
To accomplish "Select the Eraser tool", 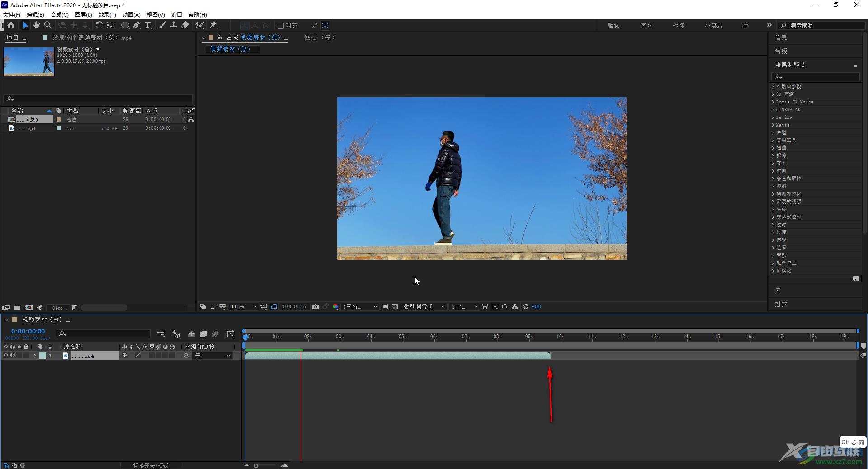I will pyautogui.click(x=185, y=25).
